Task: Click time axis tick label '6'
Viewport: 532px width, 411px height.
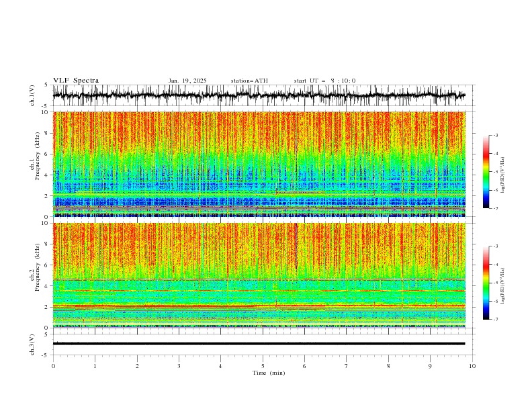Action: coord(304,366)
